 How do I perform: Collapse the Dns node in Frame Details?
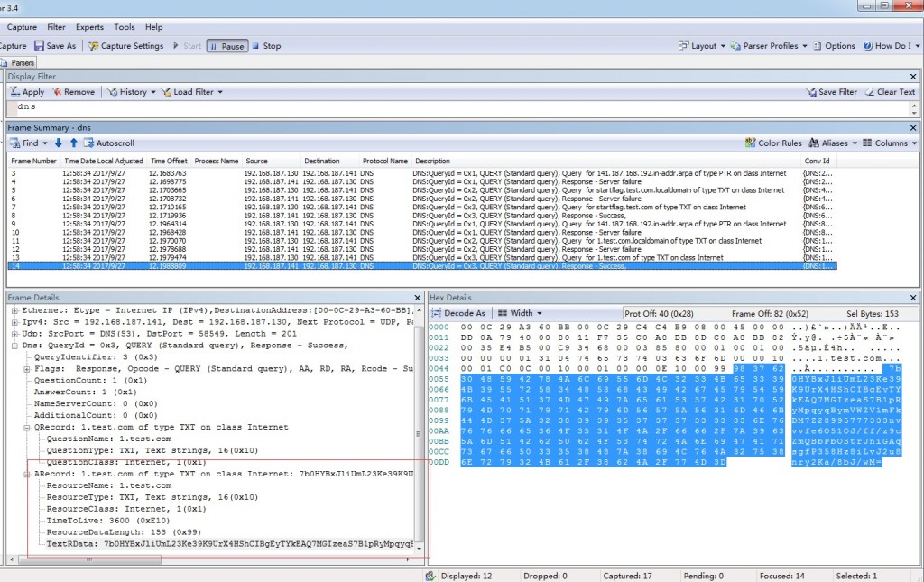(x=14, y=346)
